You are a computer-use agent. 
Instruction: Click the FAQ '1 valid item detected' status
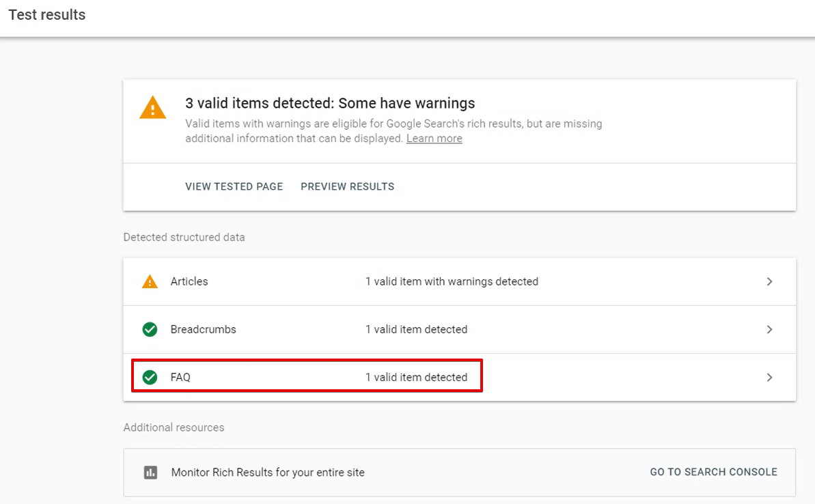tap(416, 377)
